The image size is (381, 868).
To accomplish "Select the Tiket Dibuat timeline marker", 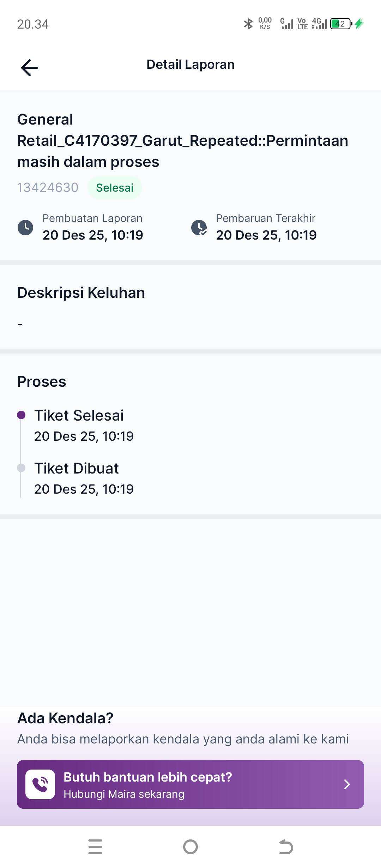I will coord(21,468).
